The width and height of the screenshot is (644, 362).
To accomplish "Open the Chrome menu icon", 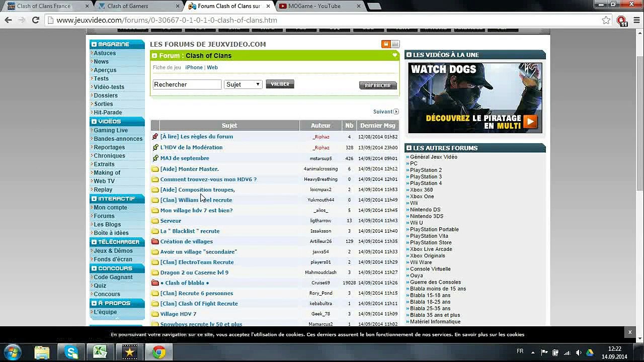I will coord(636,20).
